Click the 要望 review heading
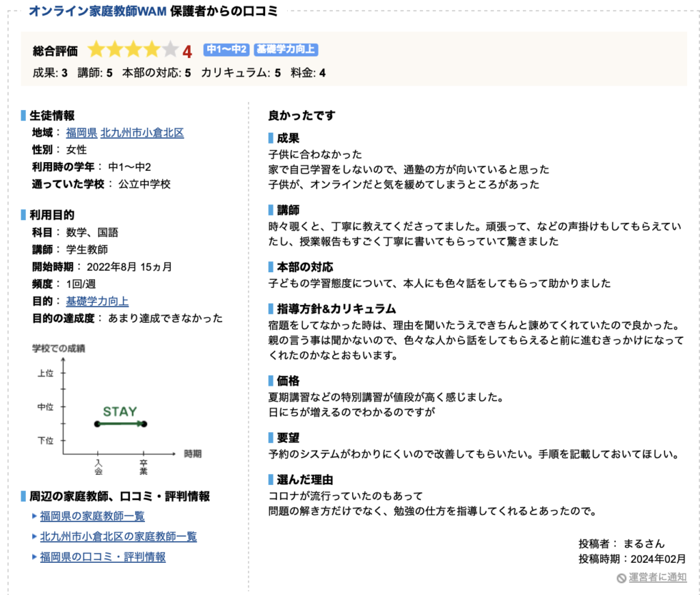Viewport: 700px width, 595px height. pyautogui.click(x=288, y=438)
